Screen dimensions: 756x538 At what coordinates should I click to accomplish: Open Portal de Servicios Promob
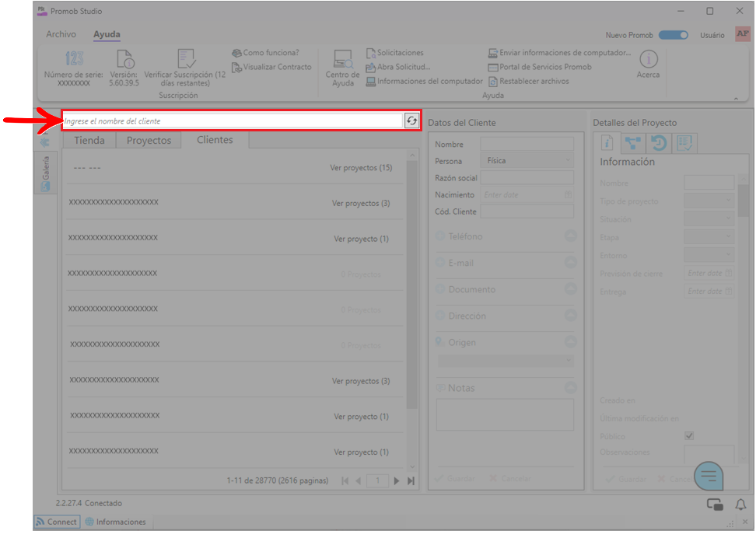coord(540,67)
